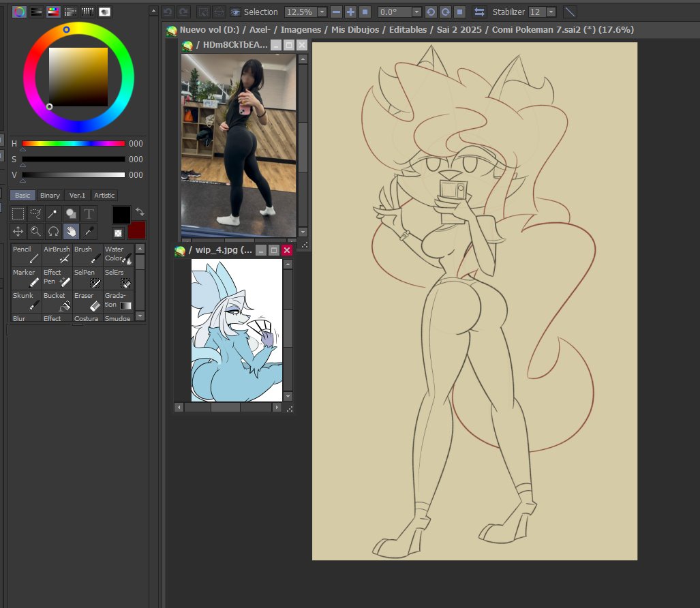Select the Rotate view tool
The width and height of the screenshot is (700, 608).
(53, 231)
